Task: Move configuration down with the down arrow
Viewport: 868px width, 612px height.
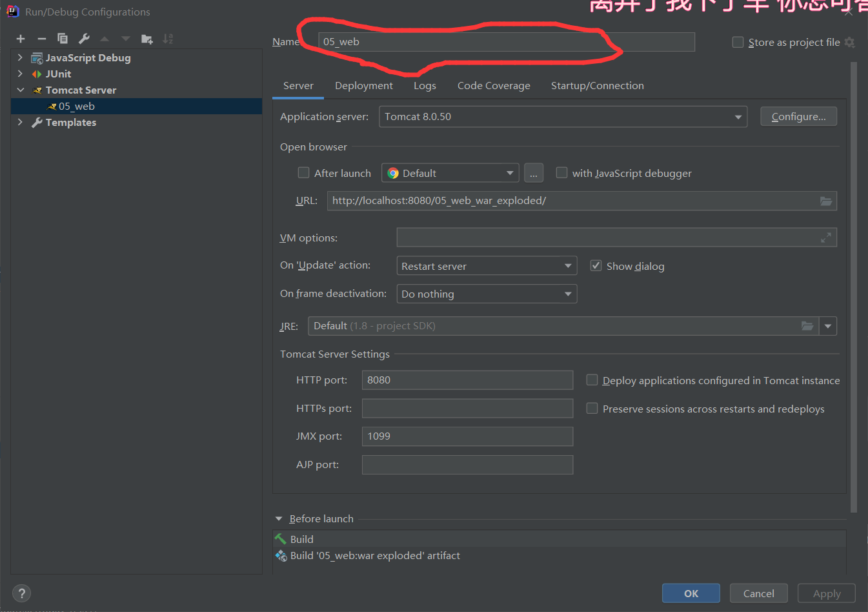Action: (x=126, y=39)
